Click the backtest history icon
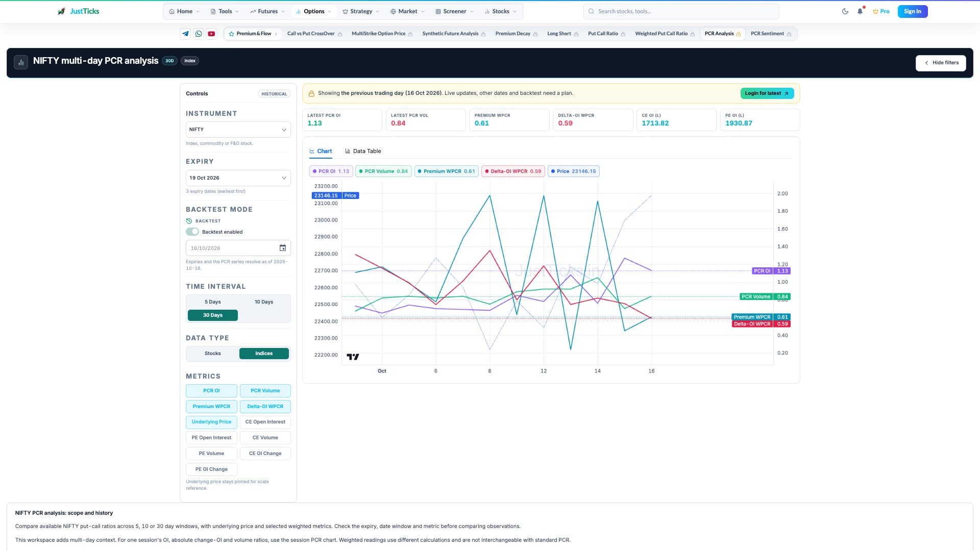The image size is (980, 551). point(189,221)
